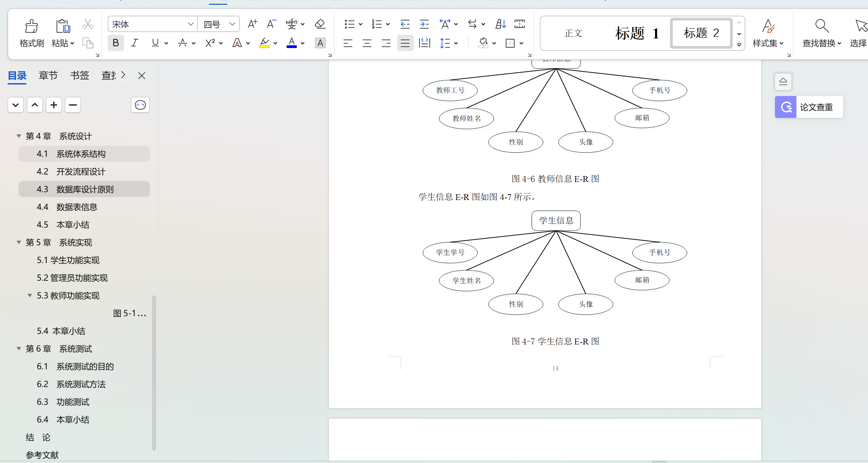The image size is (868, 463).
Task: Switch to the 章节 tab
Action: (48, 75)
